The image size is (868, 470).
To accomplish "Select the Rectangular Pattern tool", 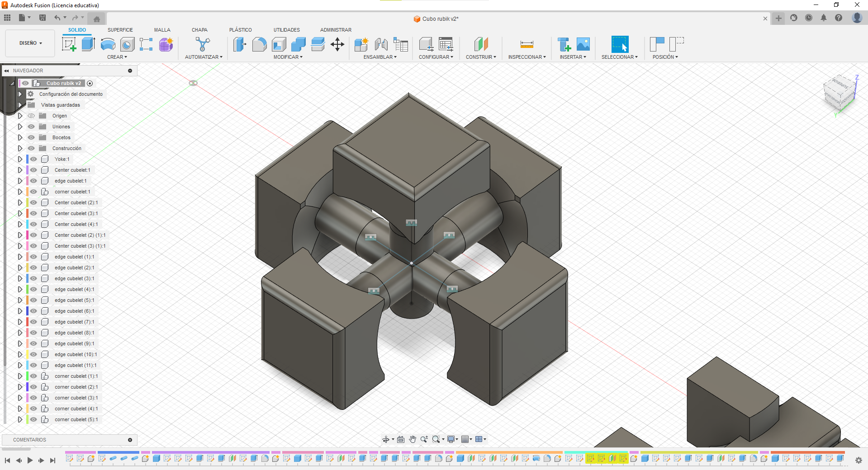I will pos(146,44).
